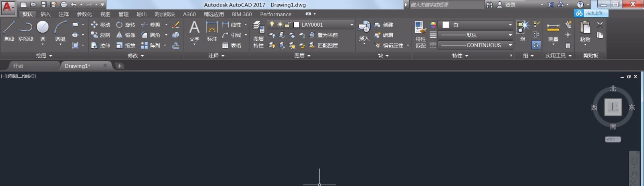This screenshot has height=186, width=644.
Task: Click 置为当前 (Make Current layer)
Action: click(x=323, y=35)
